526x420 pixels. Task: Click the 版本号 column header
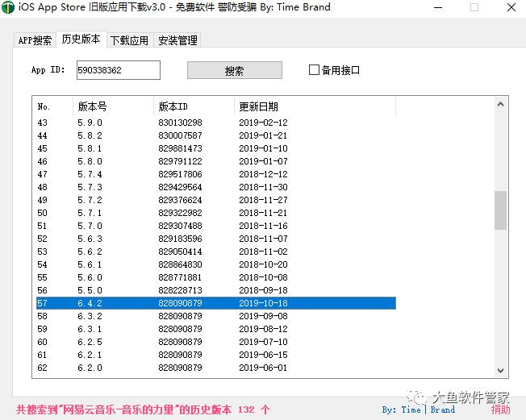tap(113, 106)
